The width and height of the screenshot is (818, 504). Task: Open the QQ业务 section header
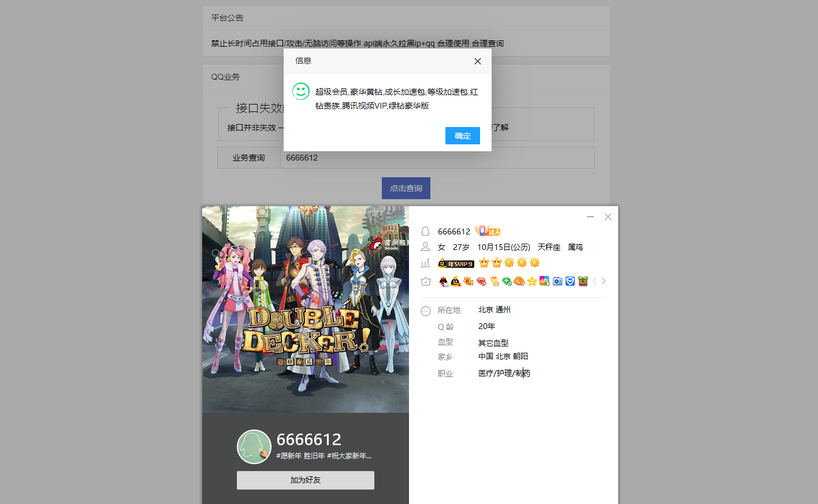click(225, 76)
